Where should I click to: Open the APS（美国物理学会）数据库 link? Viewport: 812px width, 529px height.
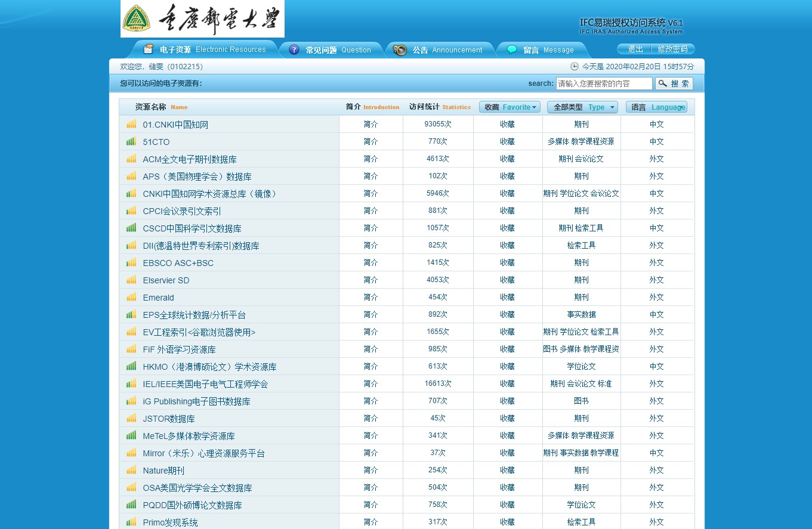point(197,177)
